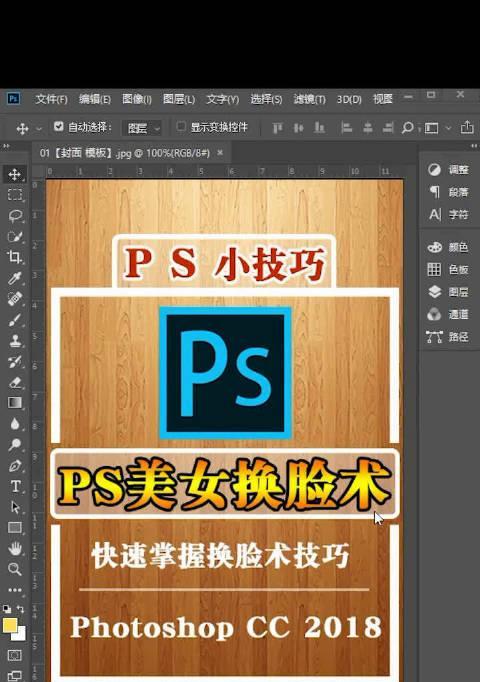Open the Select (选择) menu
The width and height of the screenshot is (480, 682).
(x=266, y=99)
